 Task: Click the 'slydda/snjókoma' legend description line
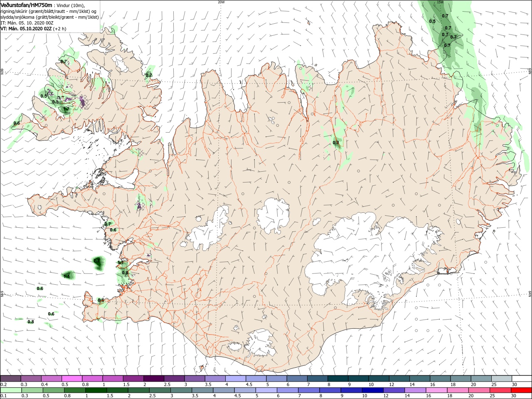(50, 17)
